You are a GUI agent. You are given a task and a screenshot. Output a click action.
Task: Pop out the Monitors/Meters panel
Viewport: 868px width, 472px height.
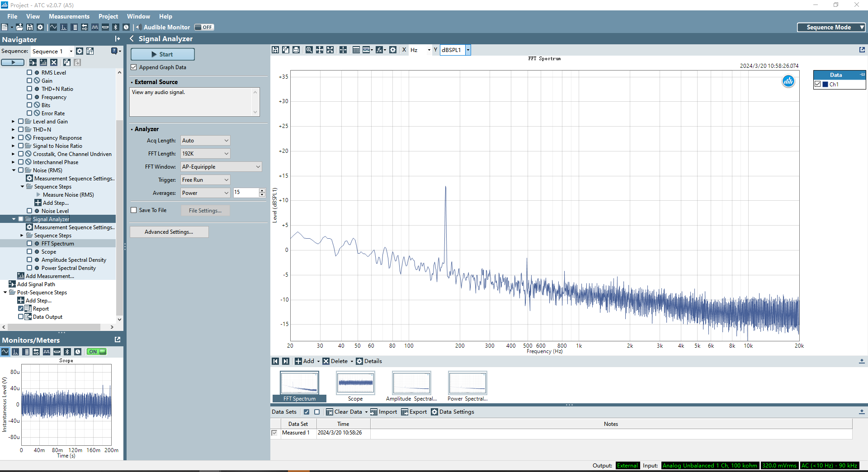[118, 340]
